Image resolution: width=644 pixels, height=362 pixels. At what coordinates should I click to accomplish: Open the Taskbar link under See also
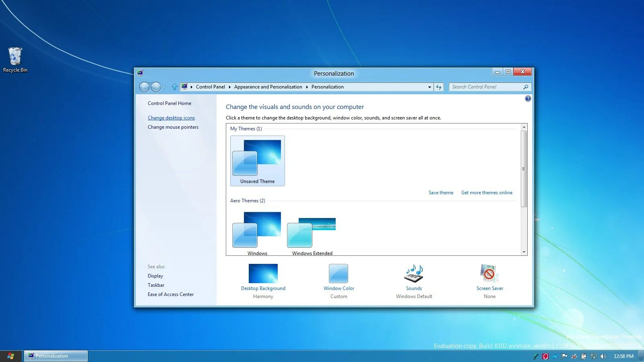[x=156, y=285]
